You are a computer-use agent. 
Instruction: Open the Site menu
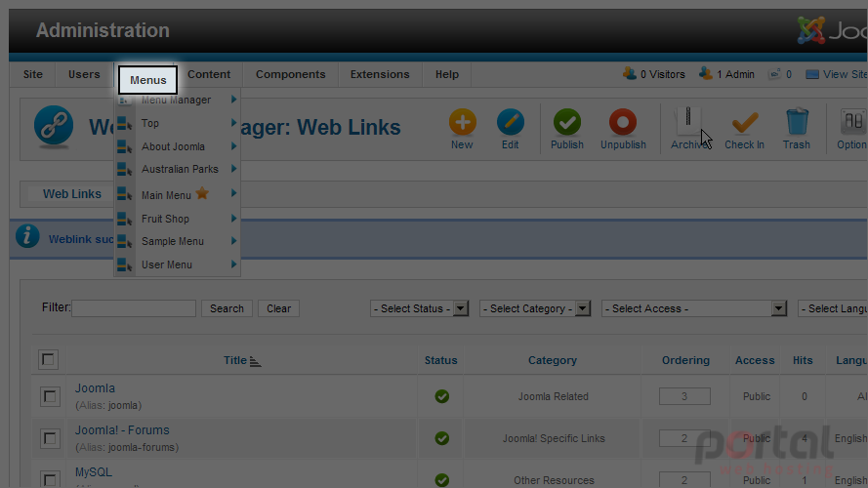pyautogui.click(x=32, y=74)
